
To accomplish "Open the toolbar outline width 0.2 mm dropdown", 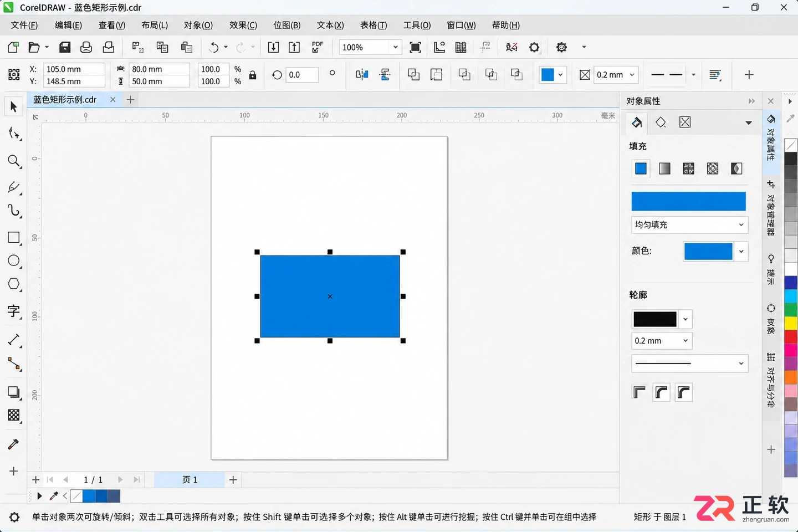I will pos(632,75).
